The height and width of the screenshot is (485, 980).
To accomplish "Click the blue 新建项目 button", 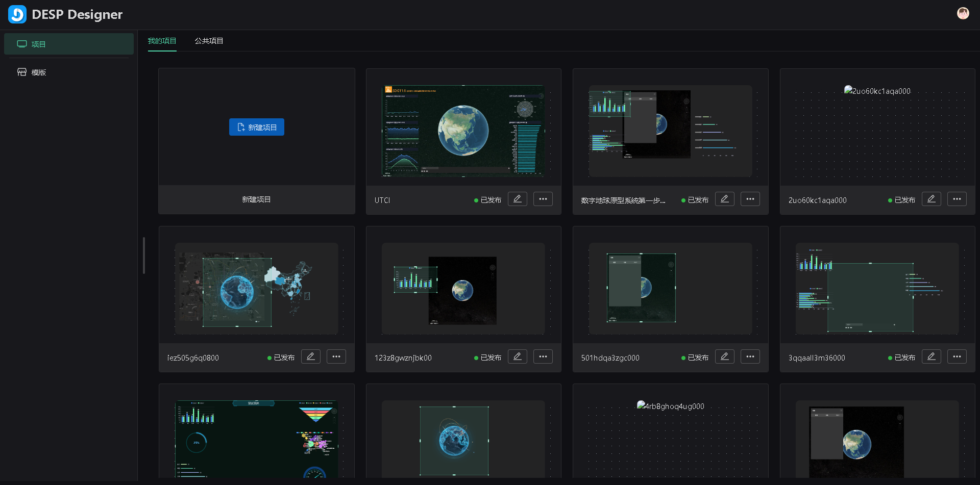I will coord(256,127).
